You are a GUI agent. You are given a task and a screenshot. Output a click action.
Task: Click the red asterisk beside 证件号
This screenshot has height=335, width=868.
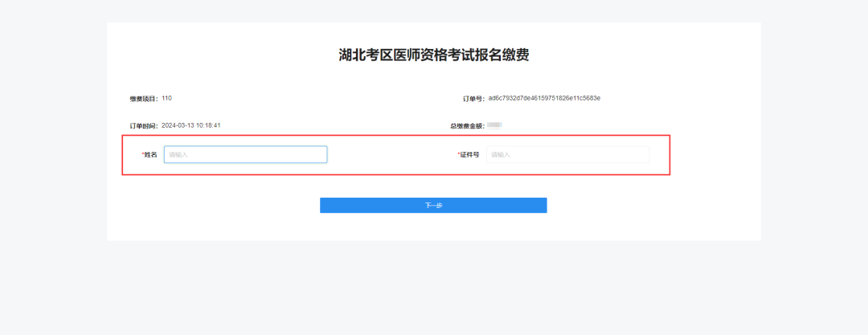[459, 153]
